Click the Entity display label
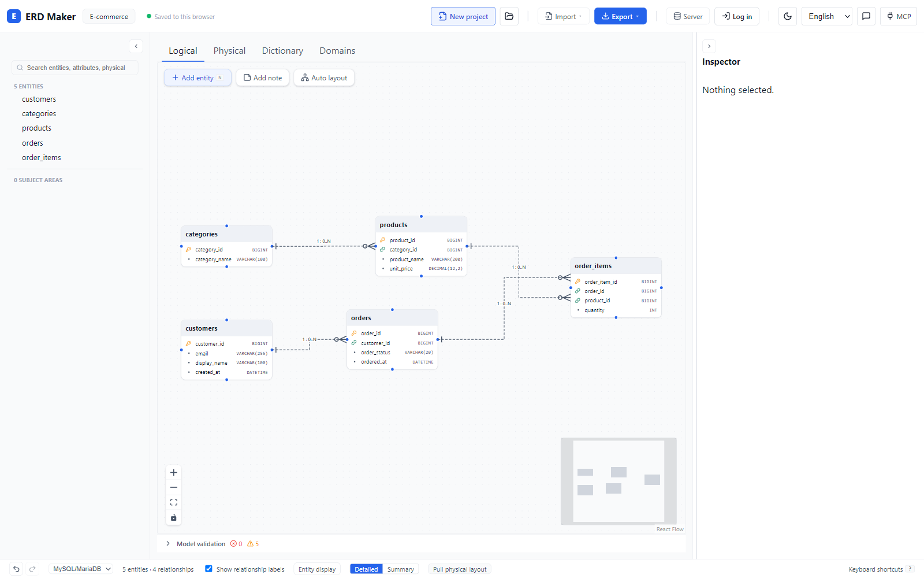The image size is (924, 578). coord(317,569)
